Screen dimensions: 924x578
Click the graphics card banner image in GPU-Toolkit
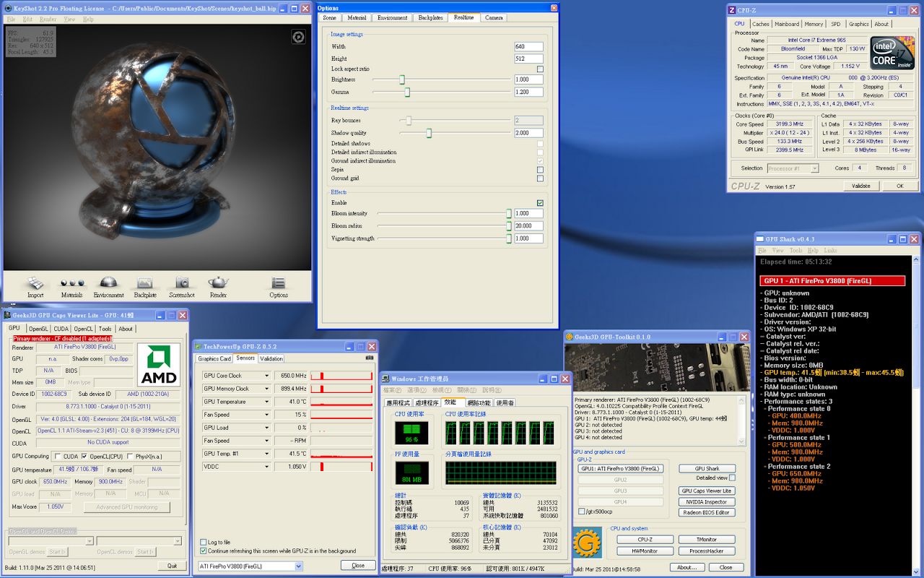click(658, 368)
